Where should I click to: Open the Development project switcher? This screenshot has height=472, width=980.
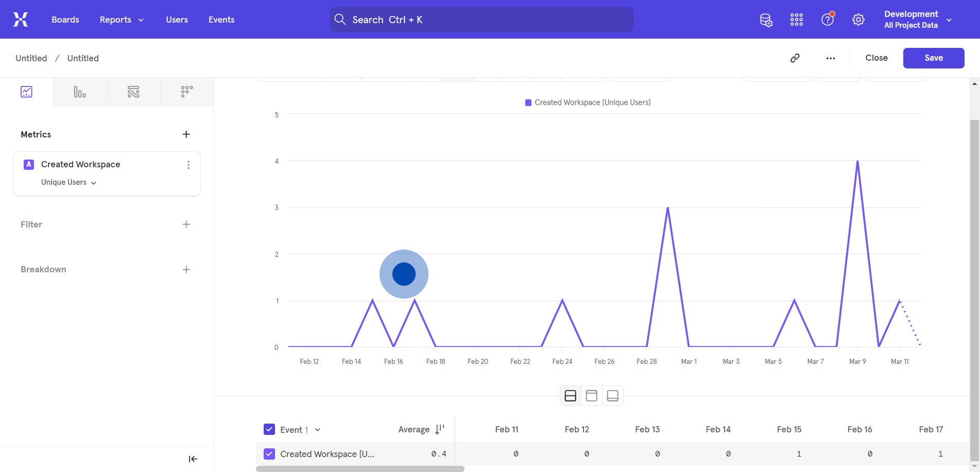[x=917, y=20]
